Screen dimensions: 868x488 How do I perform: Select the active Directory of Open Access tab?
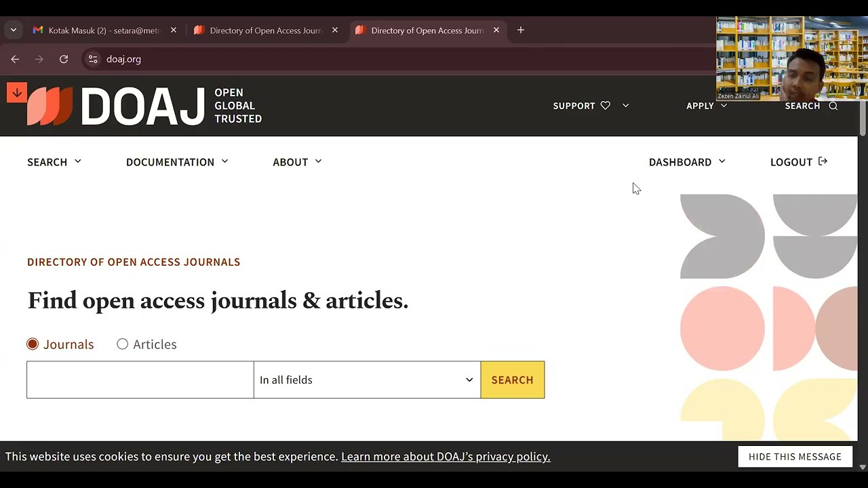427,30
